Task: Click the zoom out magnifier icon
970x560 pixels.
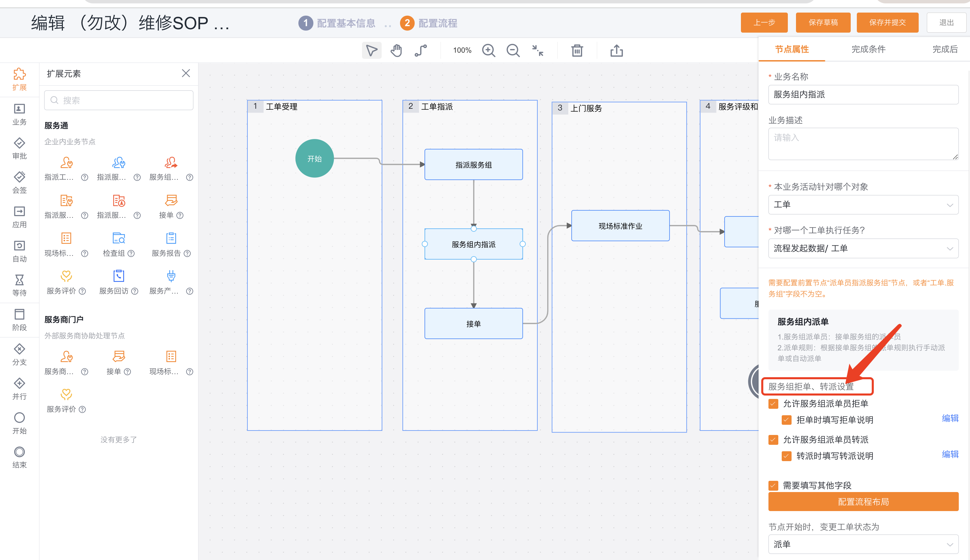Action: pos(513,50)
